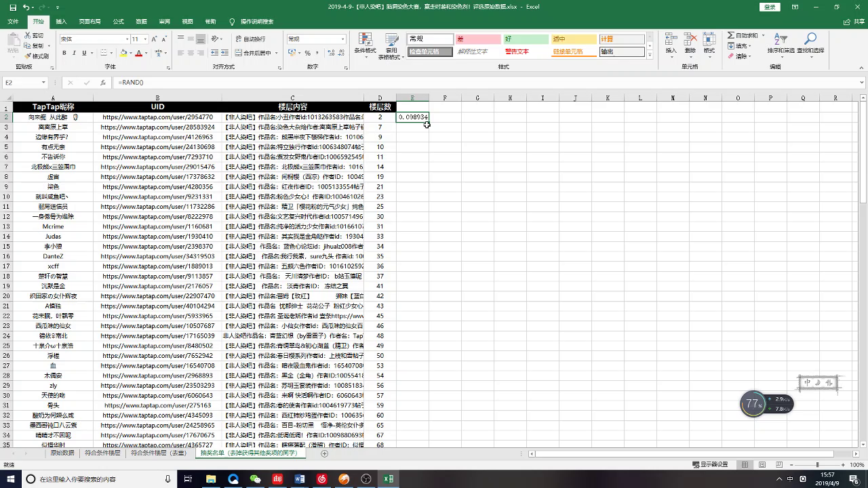Toggle Underline formatting
868x488 pixels.
coord(84,53)
